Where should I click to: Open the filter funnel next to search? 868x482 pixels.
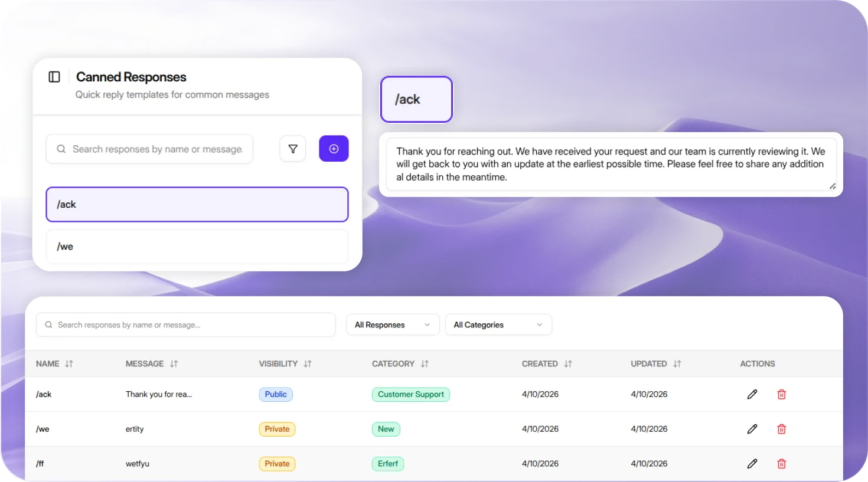[293, 149]
